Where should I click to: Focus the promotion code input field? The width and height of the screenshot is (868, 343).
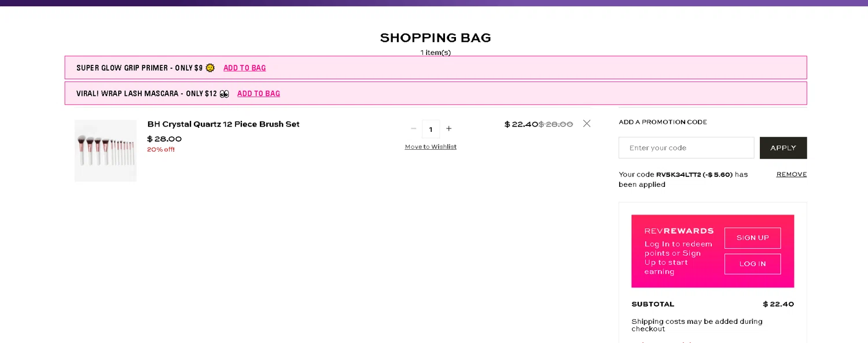(x=686, y=148)
